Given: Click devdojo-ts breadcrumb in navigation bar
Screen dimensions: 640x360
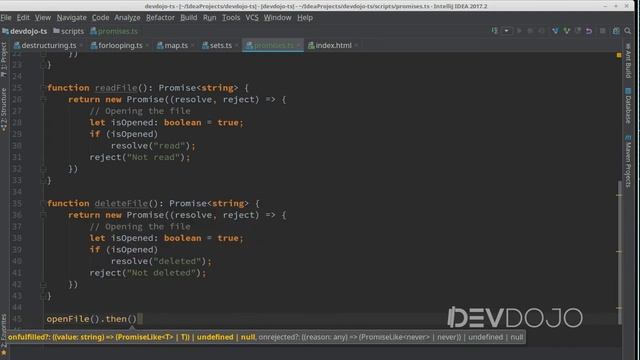Looking at the screenshot, I should [x=25, y=31].
